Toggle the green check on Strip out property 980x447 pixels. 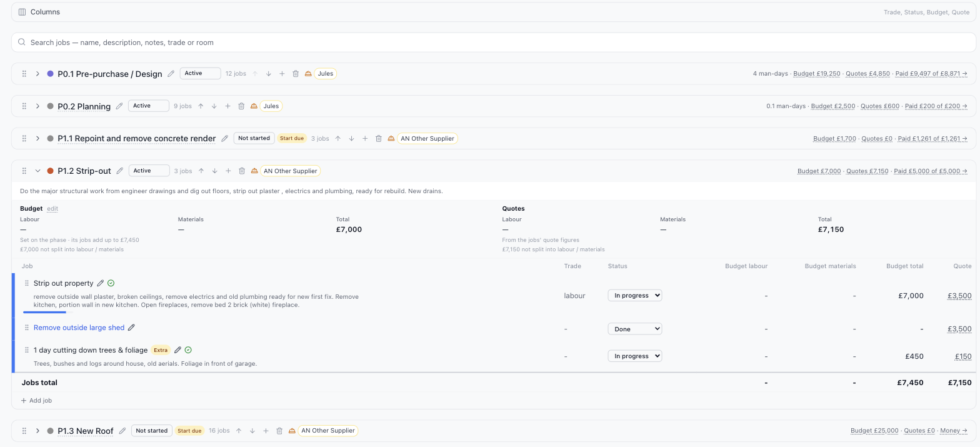[x=111, y=283]
